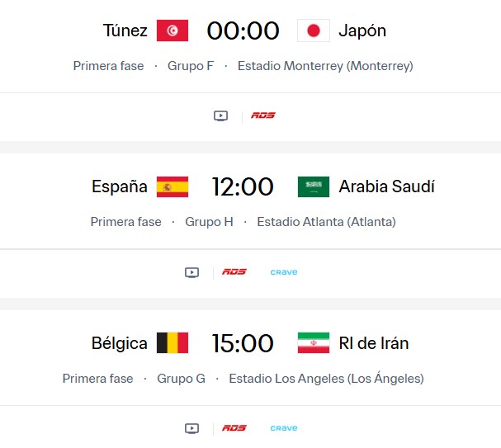
Task: Click the Spain flag icon
Action: 173,186
